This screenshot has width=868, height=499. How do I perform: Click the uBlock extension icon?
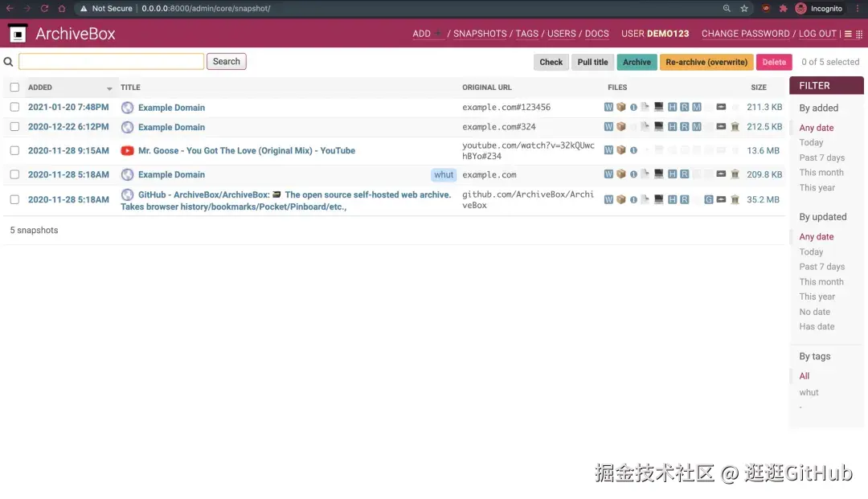(x=766, y=8)
